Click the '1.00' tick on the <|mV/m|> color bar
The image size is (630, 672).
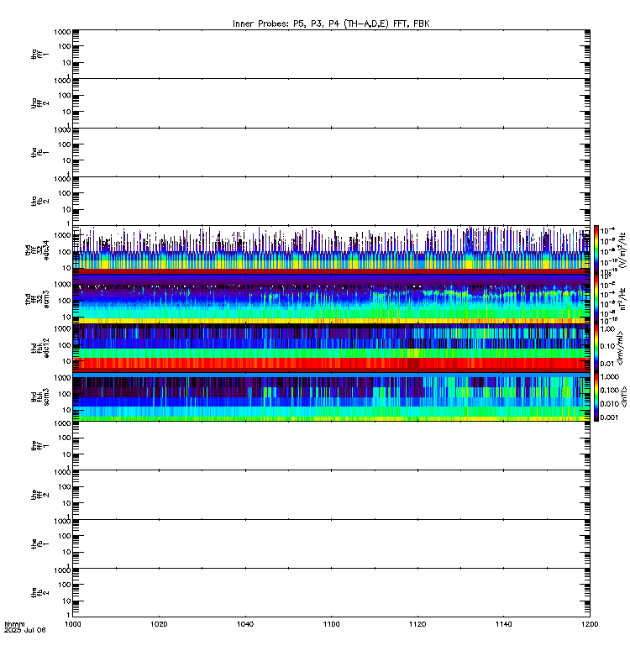607,329
